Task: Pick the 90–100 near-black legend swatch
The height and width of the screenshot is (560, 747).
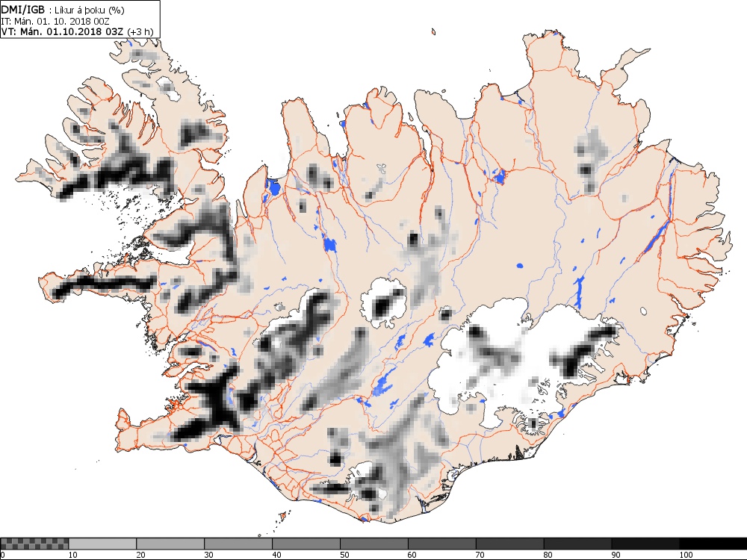Action: [x=645, y=544]
